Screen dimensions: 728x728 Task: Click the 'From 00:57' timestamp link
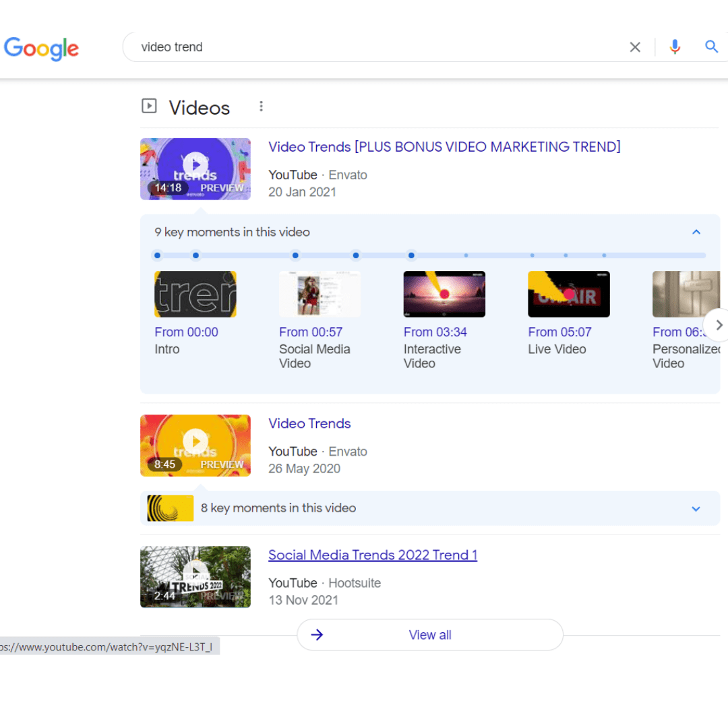(x=311, y=332)
